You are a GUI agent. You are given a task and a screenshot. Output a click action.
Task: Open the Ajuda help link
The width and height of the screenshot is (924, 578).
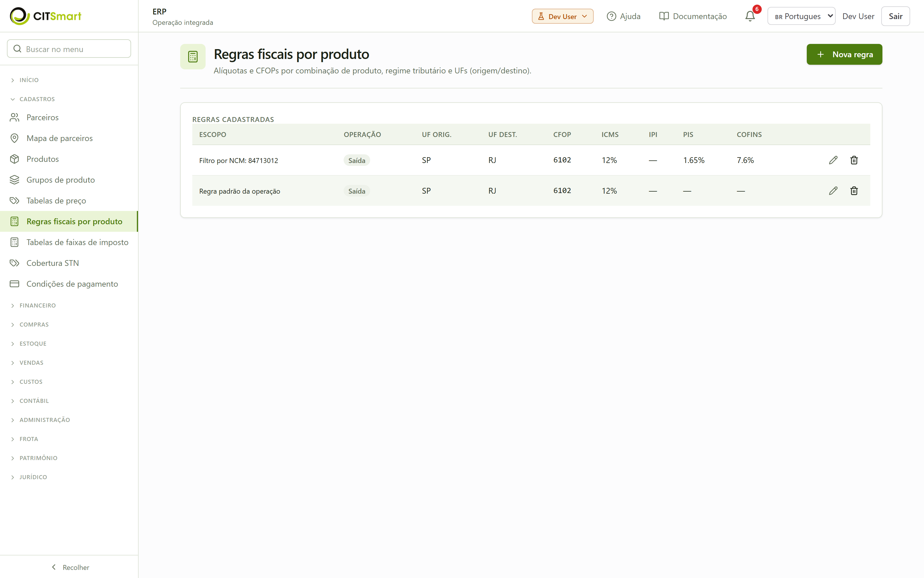623,16
